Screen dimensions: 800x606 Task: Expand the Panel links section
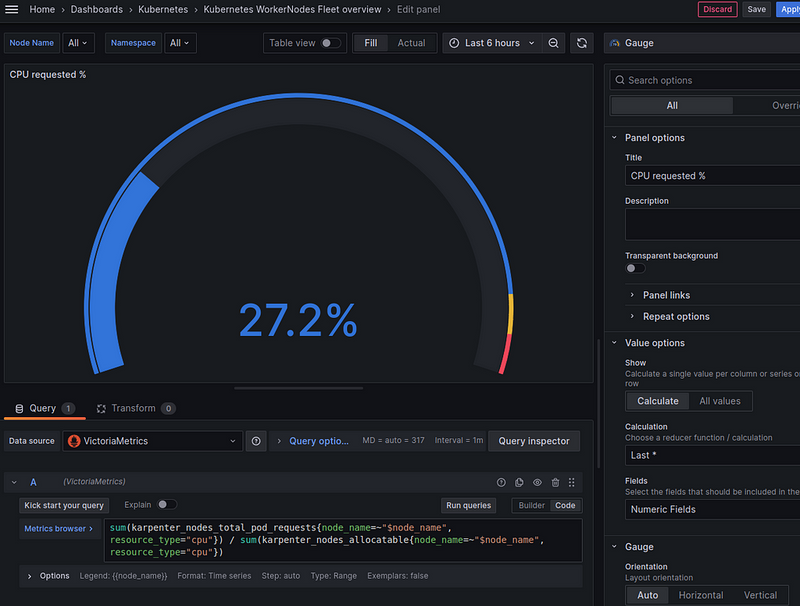(x=666, y=295)
